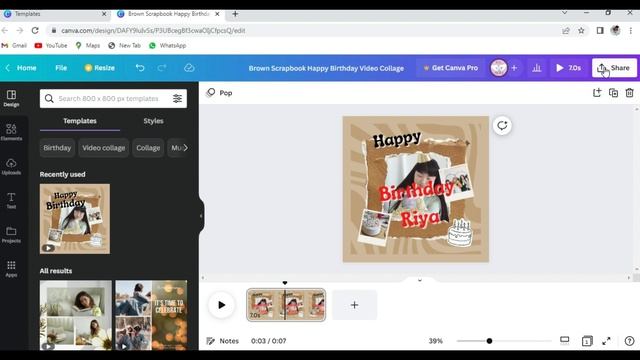Click the cloud save status icon
The width and height of the screenshot is (640, 360).
[x=189, y=68]
